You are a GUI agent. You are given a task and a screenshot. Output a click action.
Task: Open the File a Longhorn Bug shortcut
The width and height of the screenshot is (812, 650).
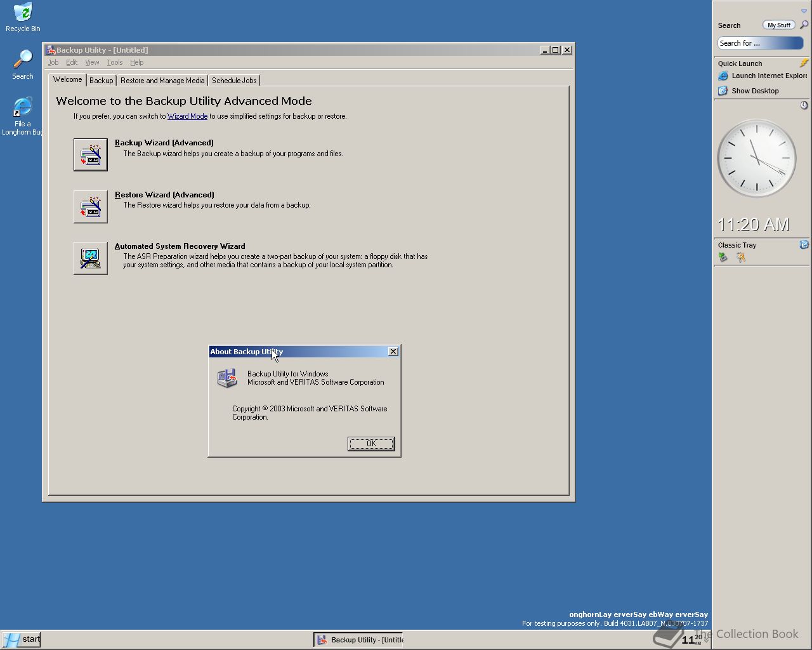[x=23, y=116]
